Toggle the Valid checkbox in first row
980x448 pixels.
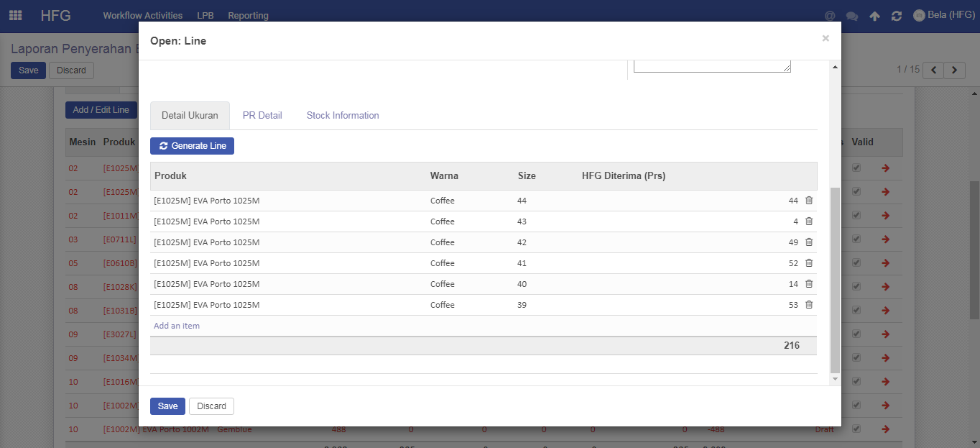click(856, 168)
